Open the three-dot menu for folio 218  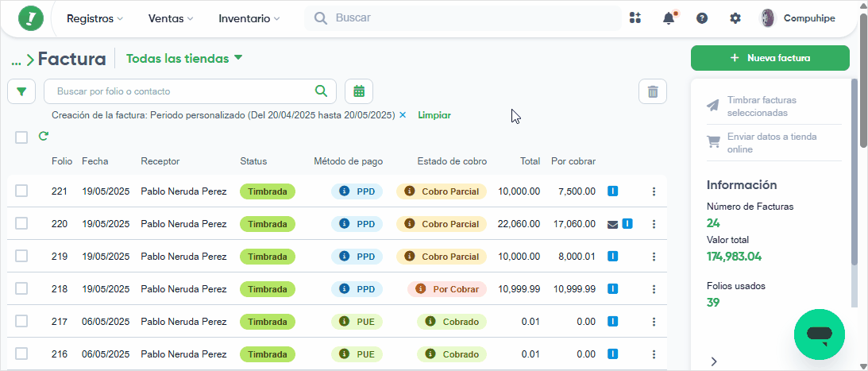pyautogui.click(x=654, y=289)
